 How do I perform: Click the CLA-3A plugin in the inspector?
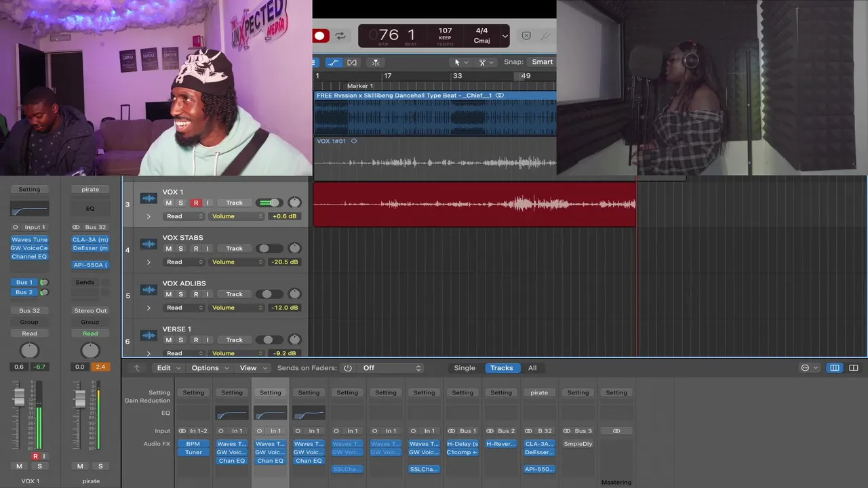(x=90, y=239)
